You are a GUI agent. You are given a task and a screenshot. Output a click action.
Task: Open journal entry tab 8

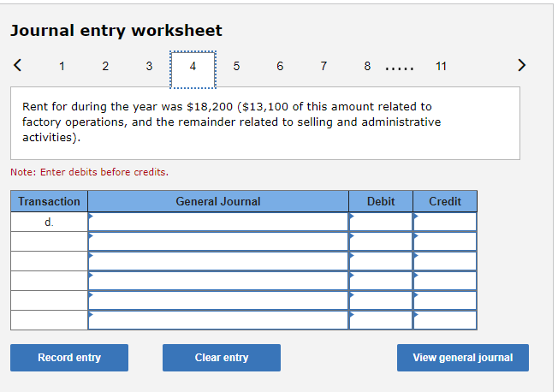pyautogui.click(x=367, y=66)
